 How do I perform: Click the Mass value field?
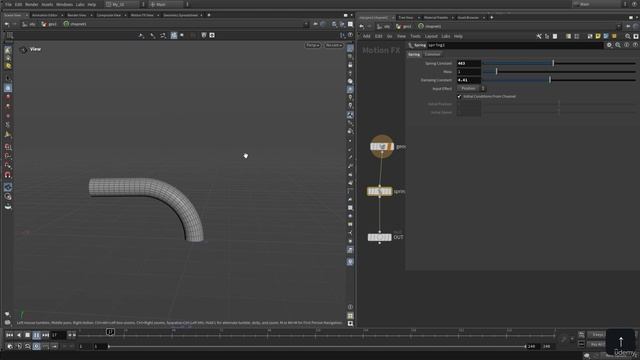469,71
